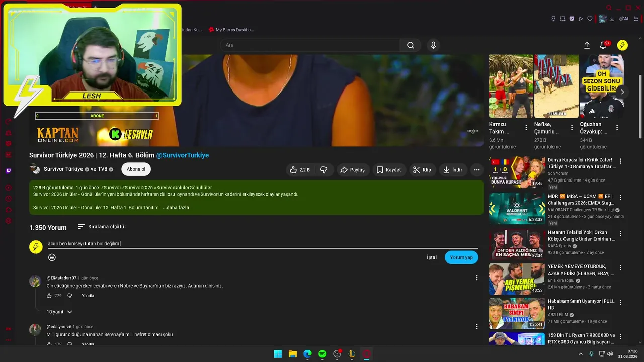Open the taskbar volume speaker icon
Image resolution: width=644 pixels, height=362 pixels.
[610, 354]
